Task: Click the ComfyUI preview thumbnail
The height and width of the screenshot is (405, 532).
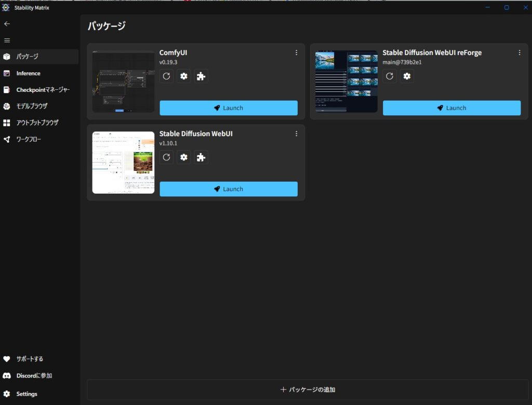Action: (x=123, y=82)
